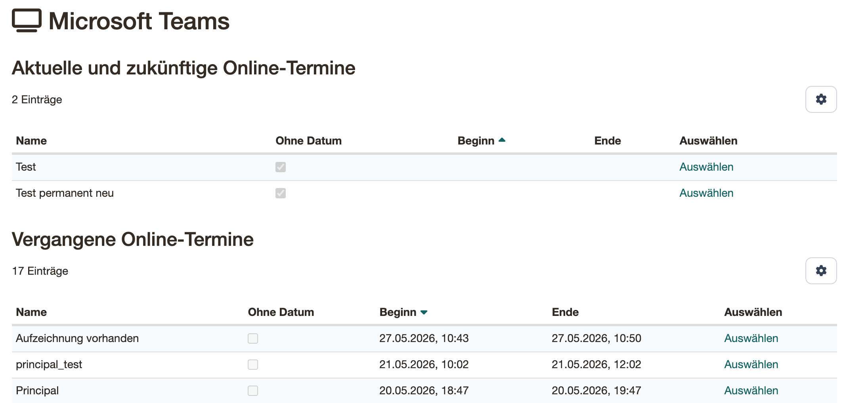The width and height of the screenshot is (868, 403).
Task: Click heading 'Vergangene Online-Termine'
Action: [133, 240]
